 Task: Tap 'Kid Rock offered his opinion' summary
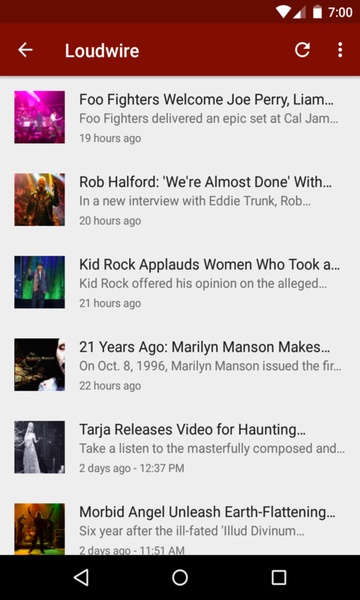pos(203,284)
